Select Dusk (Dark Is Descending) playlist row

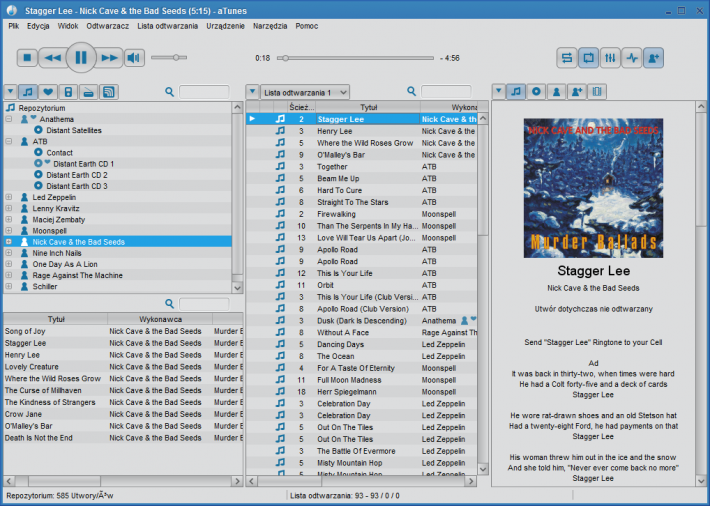[361, 321]
